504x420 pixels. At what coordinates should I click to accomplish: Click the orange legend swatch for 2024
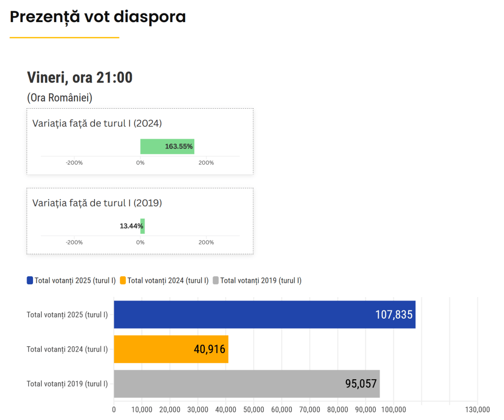[123, 280]
